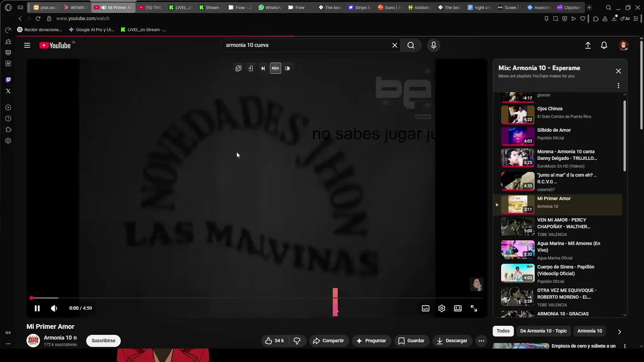This screenshot has width=644, height=362.
Task: Reload the page
Action: tap(38, 19)
